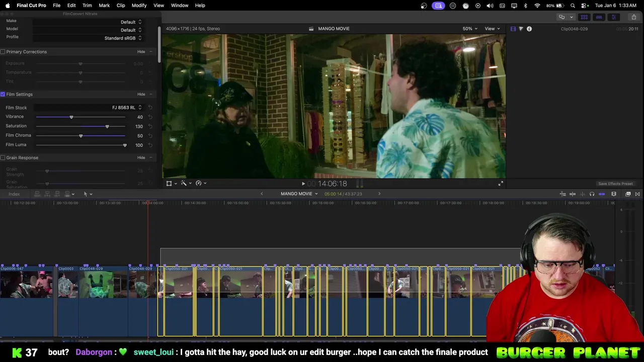The width and height of the screenshot is (644, 362).
Task: Go back in timeline history
Action: click(262, 194)
